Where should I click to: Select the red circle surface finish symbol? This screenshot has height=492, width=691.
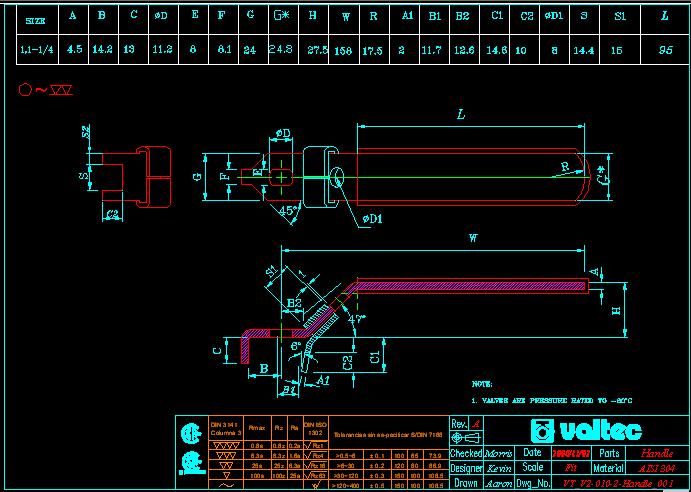pos(26,90)
